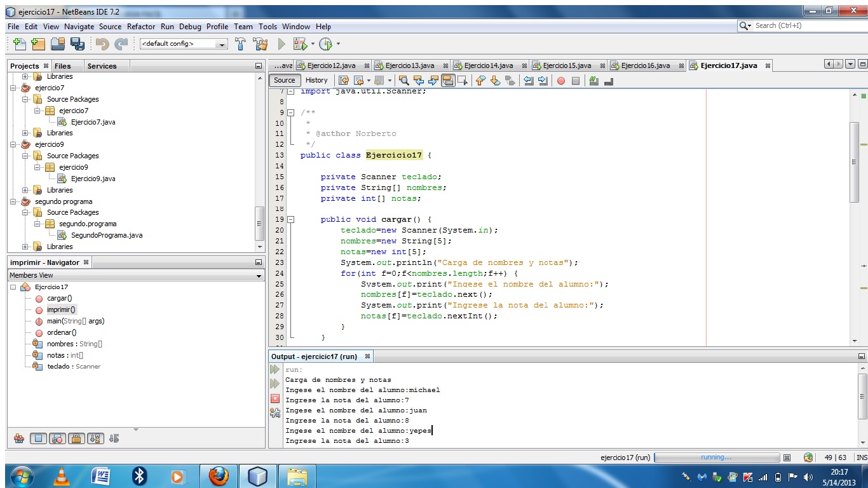Switch to the History view of the editor

click(316, 80)
